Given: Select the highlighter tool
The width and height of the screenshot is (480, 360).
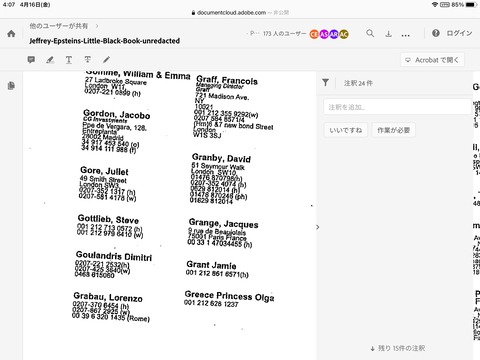Looking at the screenshot, I should 50,60.
